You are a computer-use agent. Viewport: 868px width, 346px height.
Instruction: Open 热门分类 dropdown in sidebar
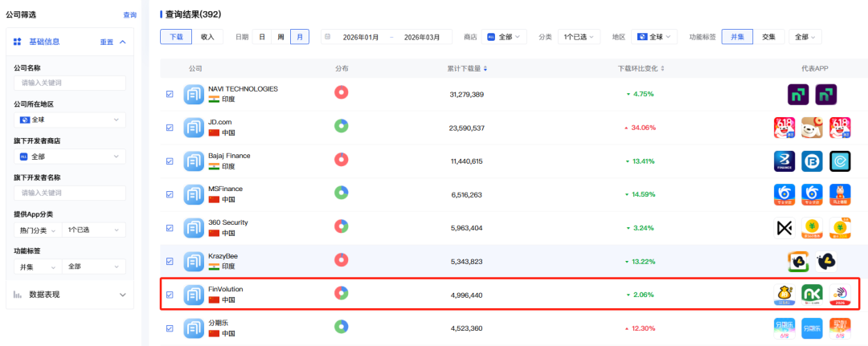pyautogui.click(x=39, y=230)
